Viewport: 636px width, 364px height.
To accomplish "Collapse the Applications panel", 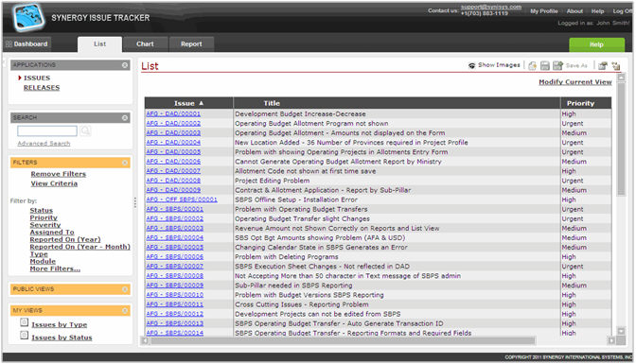I will pyautogui.click(x=125, y=65).
